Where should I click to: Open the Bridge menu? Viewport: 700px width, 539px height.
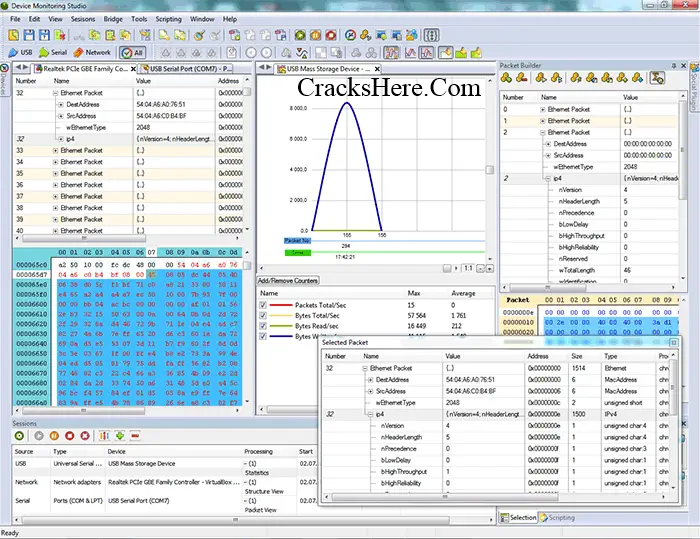pyautogui.click(x=113, y=19)
